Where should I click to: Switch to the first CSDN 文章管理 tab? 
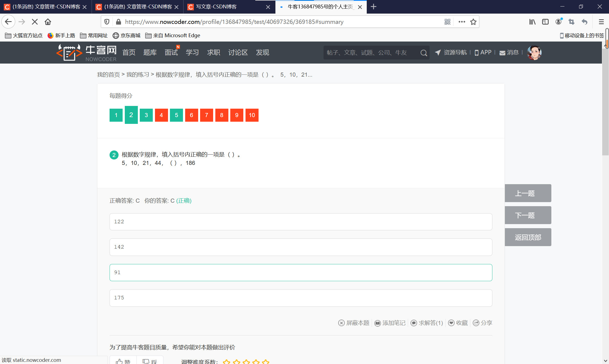tap(46, 7)
